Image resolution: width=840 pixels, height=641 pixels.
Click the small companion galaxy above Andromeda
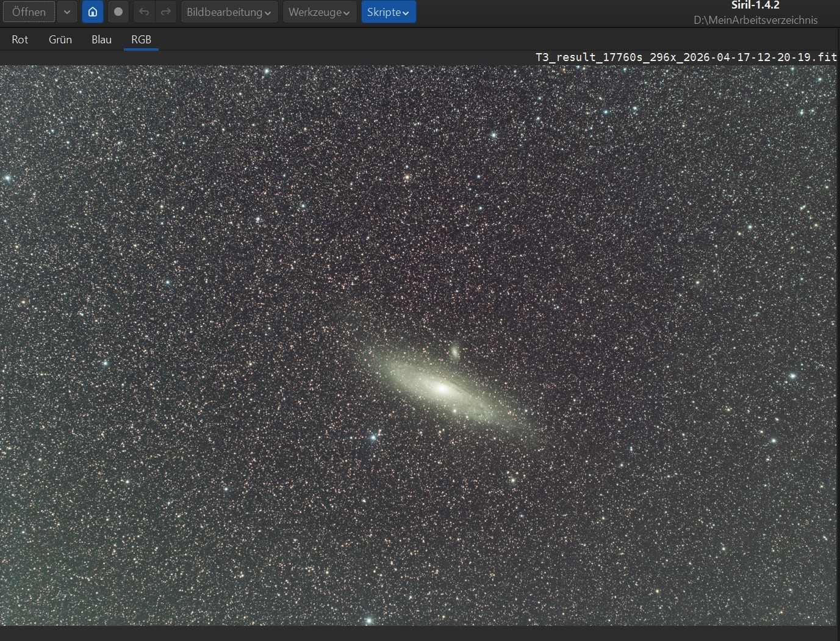click(454, 352)
